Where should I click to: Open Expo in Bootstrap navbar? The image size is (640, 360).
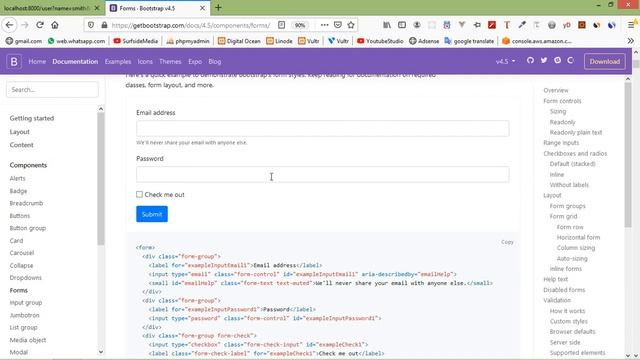[x=195, y=62]
